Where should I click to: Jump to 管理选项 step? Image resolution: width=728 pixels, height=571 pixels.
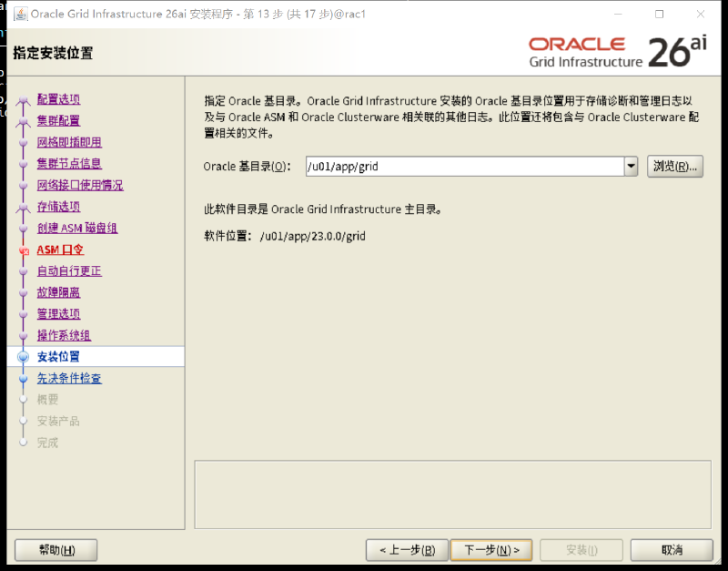click(58, 313)
